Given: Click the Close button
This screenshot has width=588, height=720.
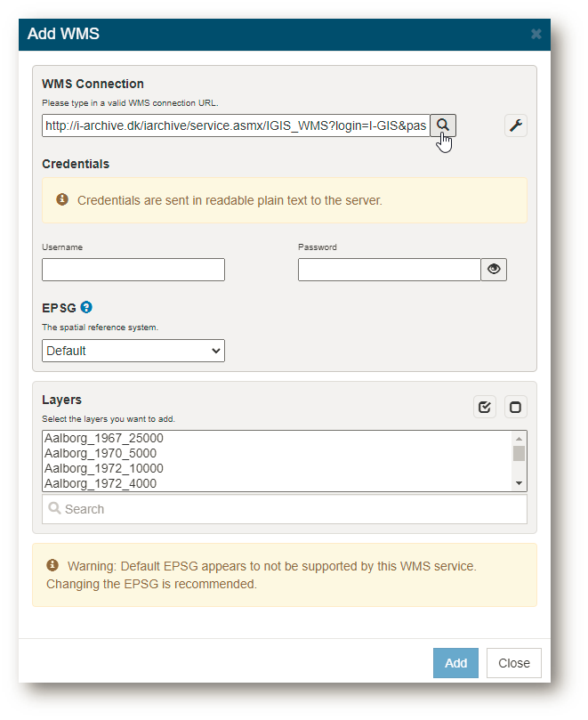Looking at the screenshot, I should [514, 663].
